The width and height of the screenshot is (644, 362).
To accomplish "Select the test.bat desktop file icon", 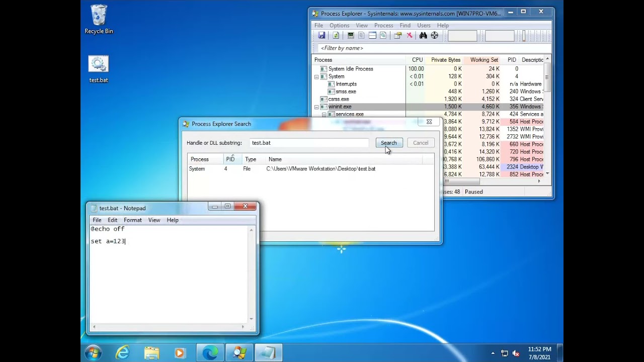I will click(x=99, y=69).
